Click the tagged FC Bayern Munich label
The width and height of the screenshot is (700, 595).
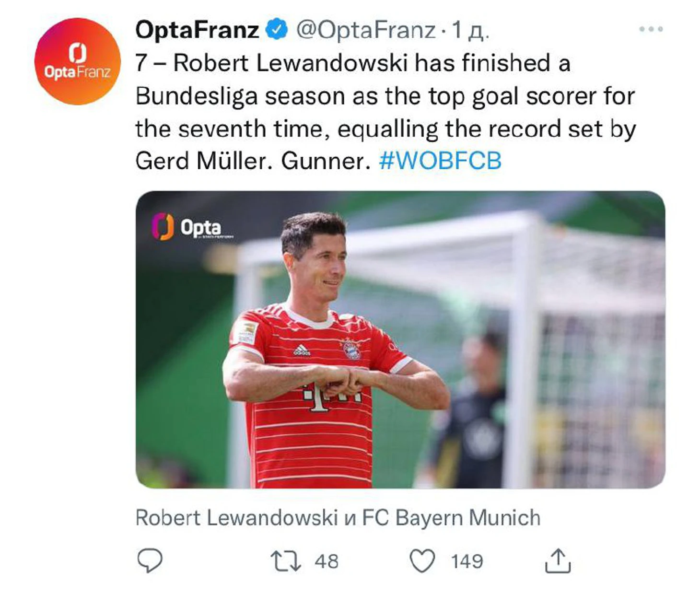click(451, 518)
